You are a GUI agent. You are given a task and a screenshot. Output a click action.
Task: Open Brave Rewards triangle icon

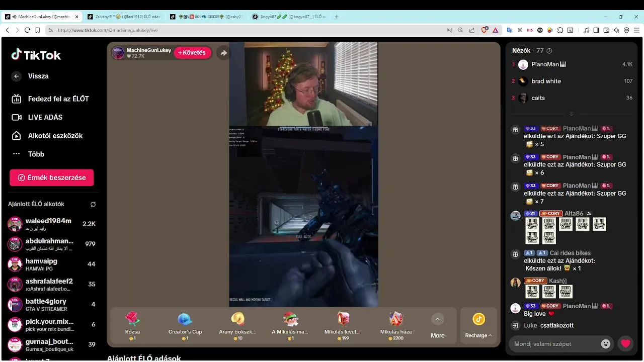(x=495, y=30)
